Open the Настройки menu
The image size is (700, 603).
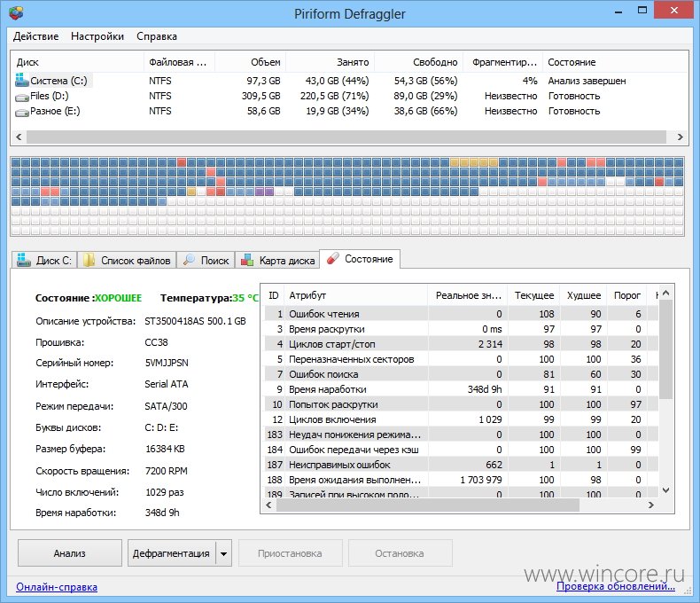(97, 36)
